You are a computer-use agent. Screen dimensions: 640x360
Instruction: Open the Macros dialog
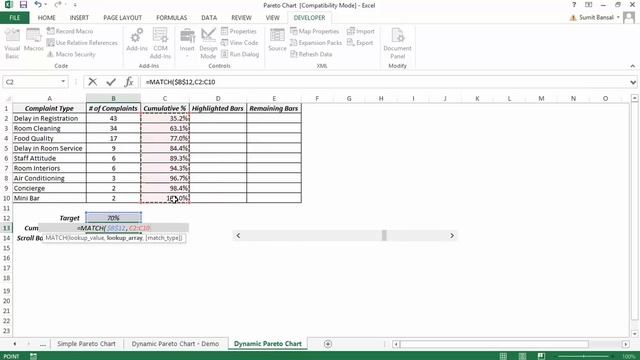coord(33,40)
